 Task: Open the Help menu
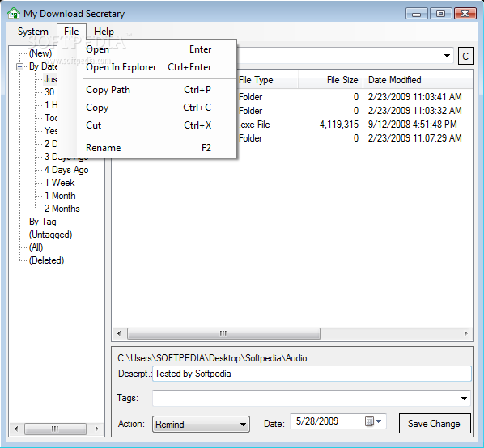point(104,32)
